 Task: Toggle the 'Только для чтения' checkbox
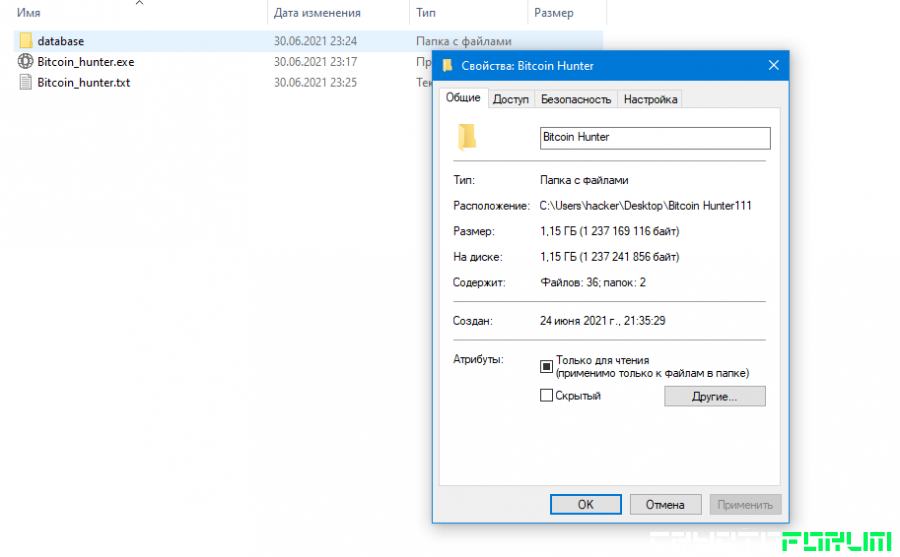pyautogui.click(x=546, y=366)
